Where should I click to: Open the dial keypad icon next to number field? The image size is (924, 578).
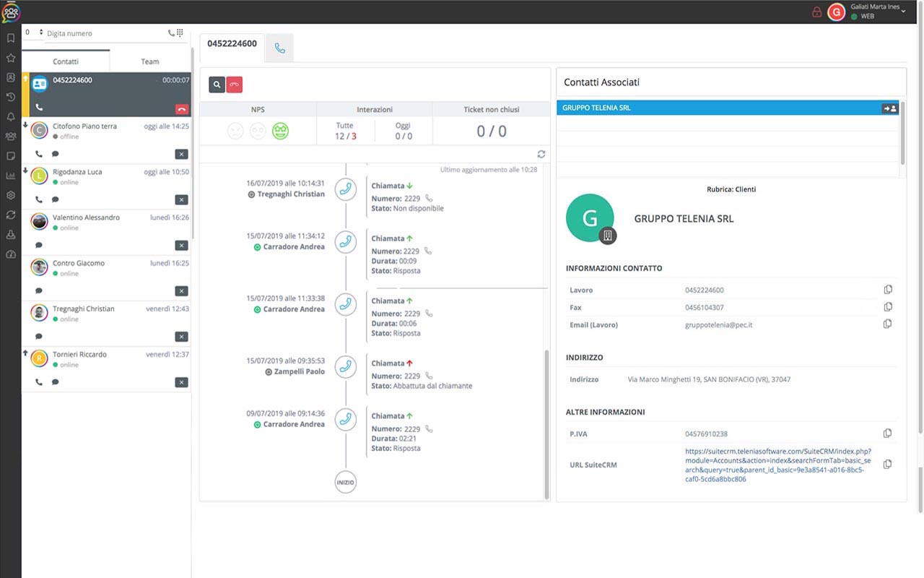[180, 33]
